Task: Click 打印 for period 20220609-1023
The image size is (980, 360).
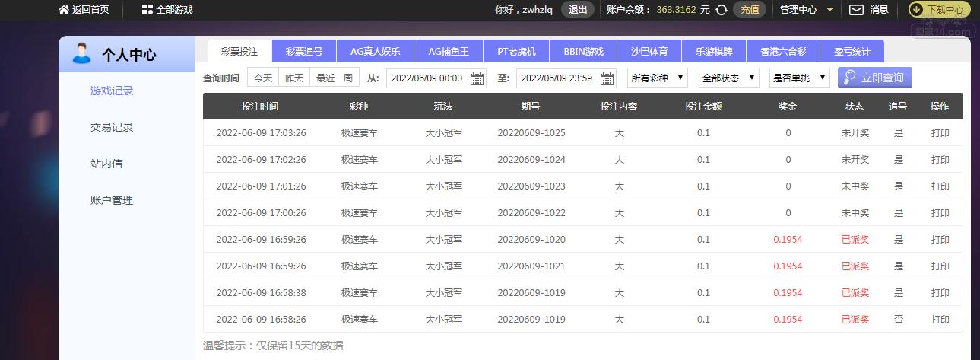Action: coord(940,186)
